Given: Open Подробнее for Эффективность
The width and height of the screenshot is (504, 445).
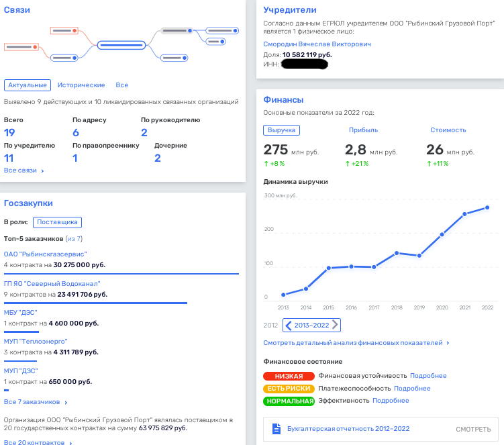Looking at the screenshot, I should click(391, 401).
